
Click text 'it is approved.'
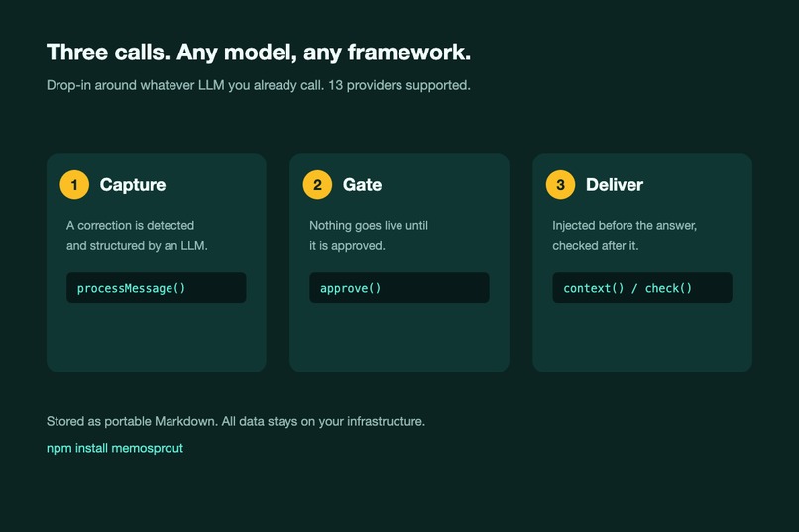348,246
